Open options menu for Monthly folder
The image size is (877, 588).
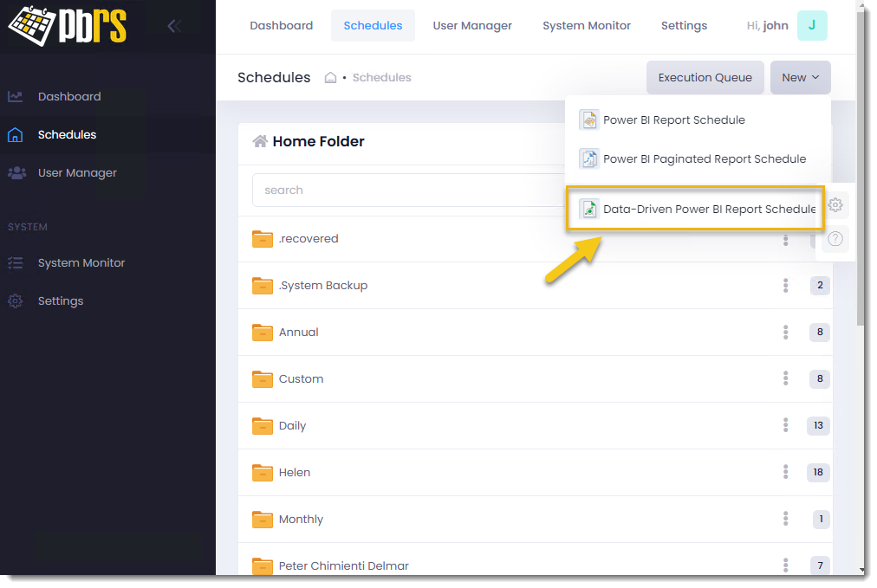click(x=785, y=520)
